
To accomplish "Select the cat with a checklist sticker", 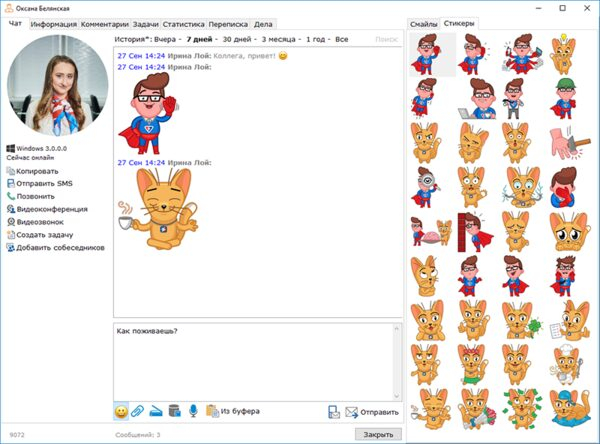I will coord(569,320).
